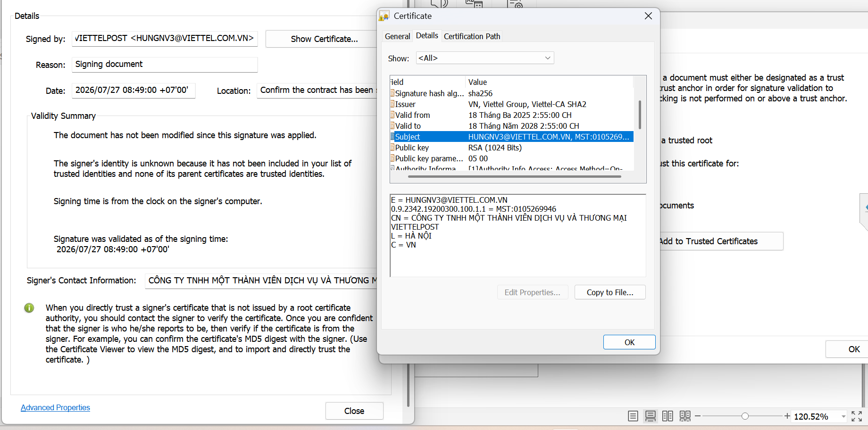The height and width of the screenshot is (430, 868).
Task: Select the 'Signature hash alg...' row
Action: (x=512, y=93)
